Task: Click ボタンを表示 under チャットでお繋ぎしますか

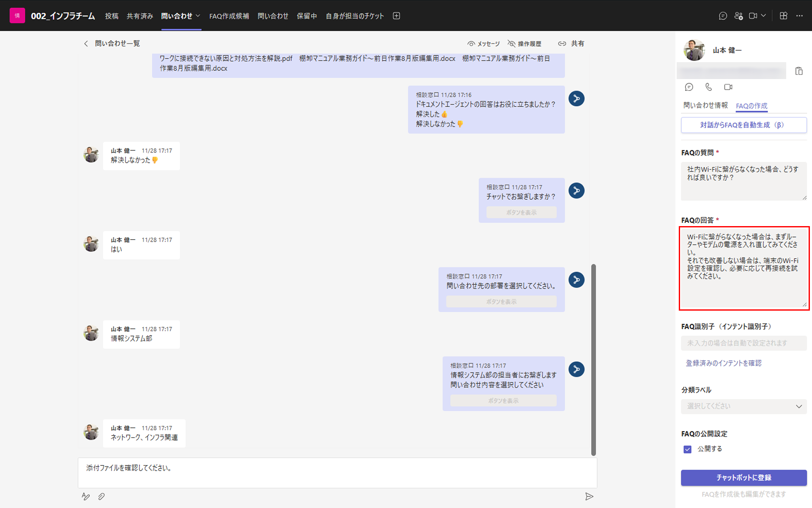Action: point(521,213)
